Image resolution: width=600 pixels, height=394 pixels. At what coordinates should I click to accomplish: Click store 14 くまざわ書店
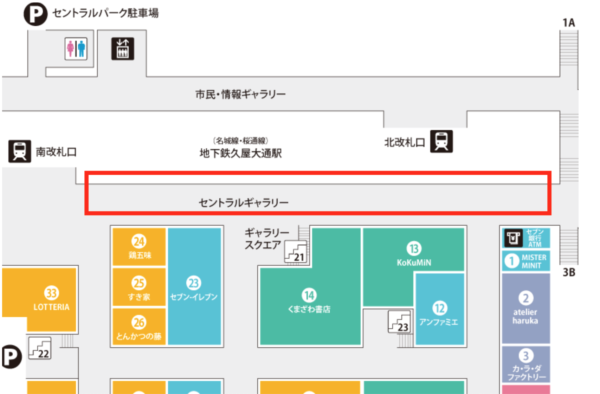coord(309,302)
